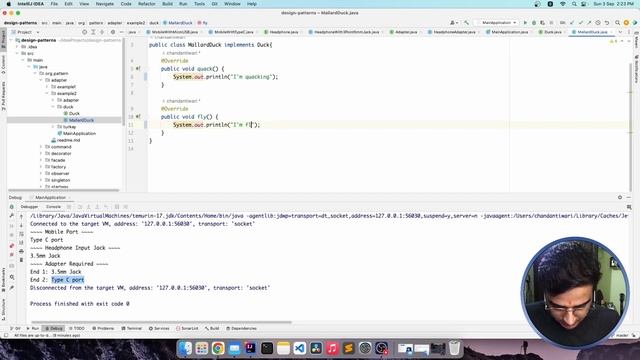Open the MainApplication run configuration dropdown

click(497, 23)
